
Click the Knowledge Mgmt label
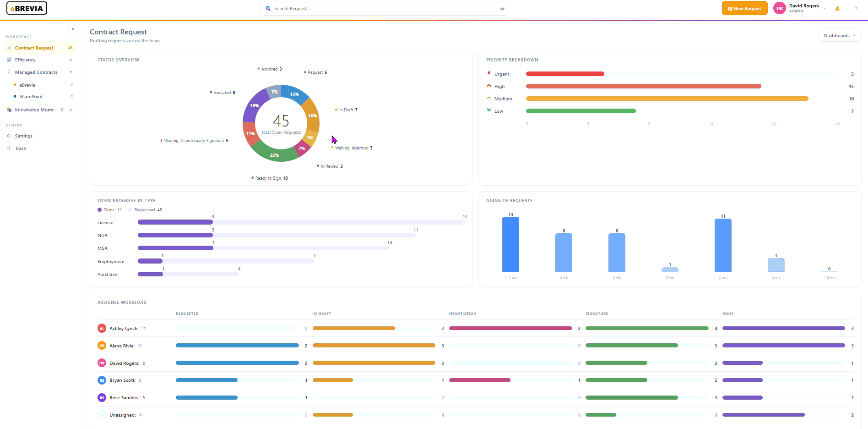(34, 110)
